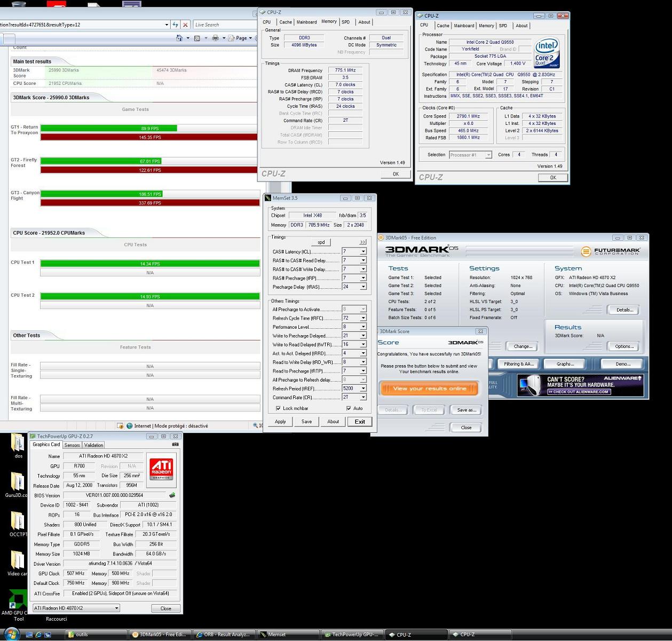The height and width of the screenshot is (641, 672).
Task: Open the Video card folder on desktop
Action: [x=18, y=564]
